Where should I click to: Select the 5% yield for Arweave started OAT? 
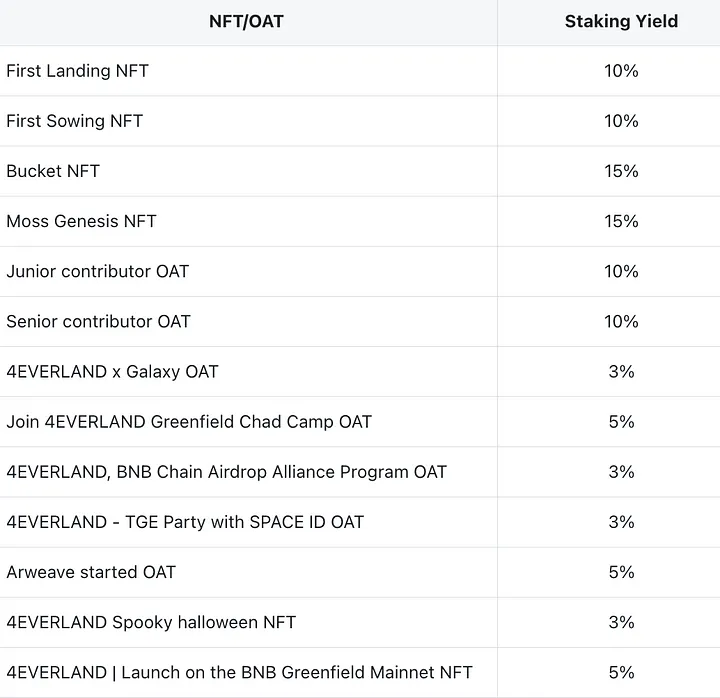pyautogui.click(x=621, y=572)
